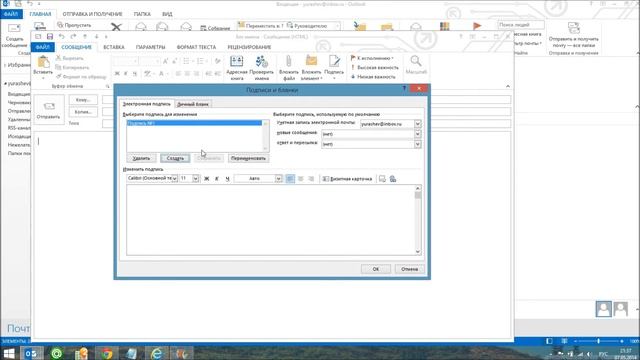Save the message with the floppy icon
The height and width of the screenshot is (360, 640).
tap(50, 37)
